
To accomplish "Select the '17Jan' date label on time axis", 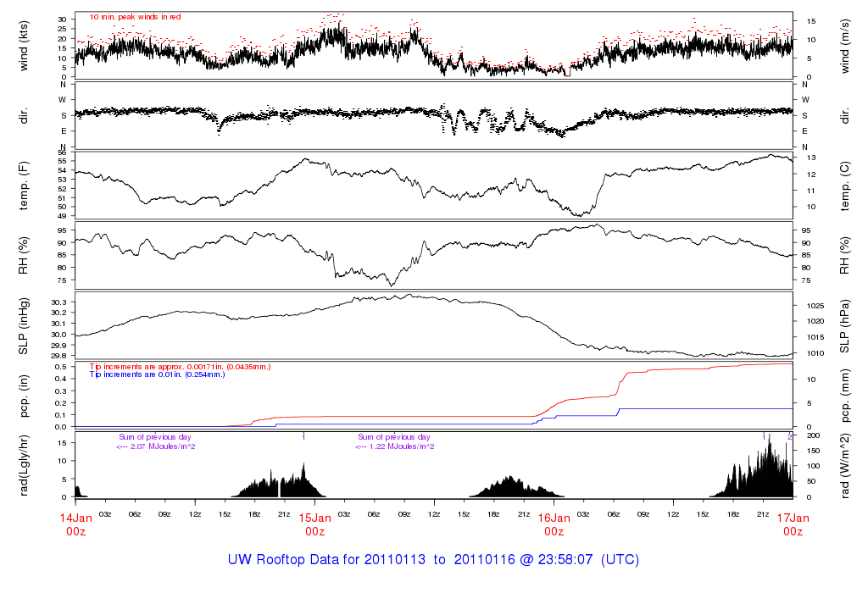I will coord(793,518).
